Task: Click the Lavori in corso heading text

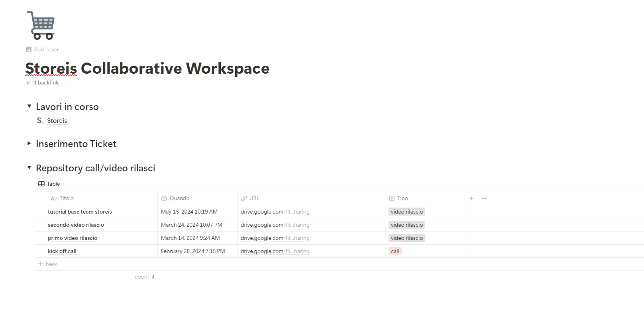Action: click(x=67, y=106)
